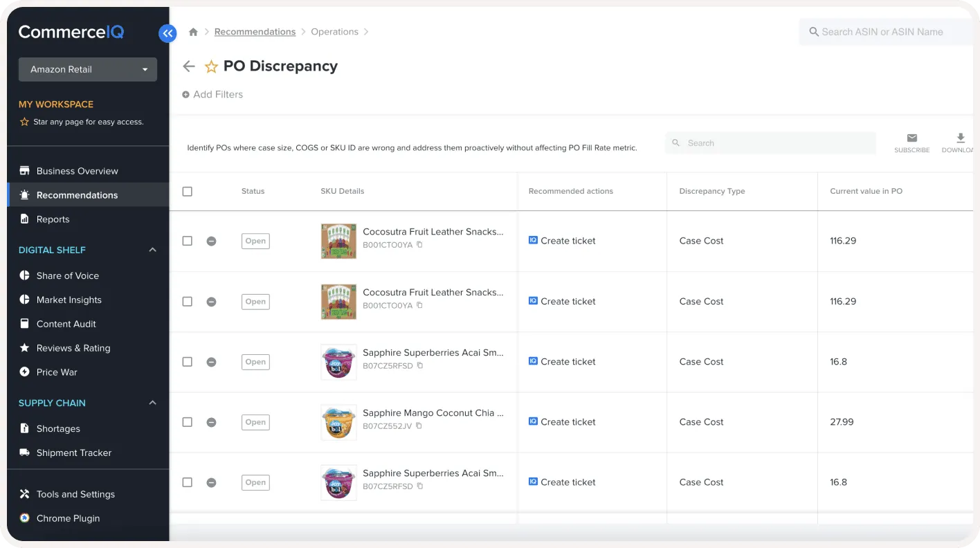Click Operations in the breadcrumb
The image size is (980, 548).
point(334,32)
